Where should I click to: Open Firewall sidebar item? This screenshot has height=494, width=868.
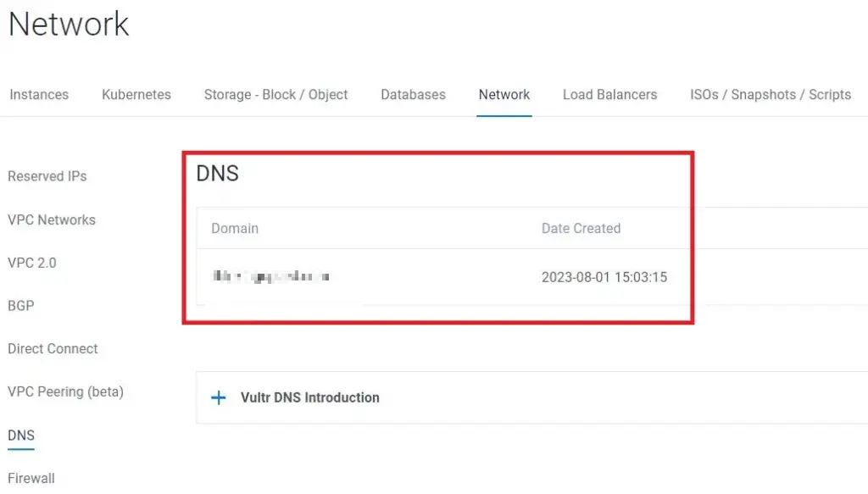tap(31, 478)
